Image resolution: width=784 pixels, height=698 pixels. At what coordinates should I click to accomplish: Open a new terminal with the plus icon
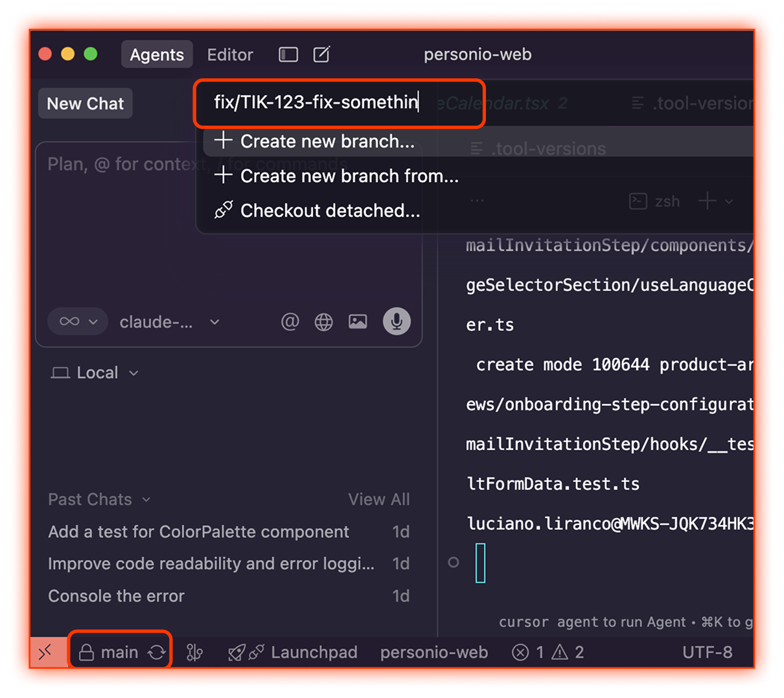click(x=706, y=201)
